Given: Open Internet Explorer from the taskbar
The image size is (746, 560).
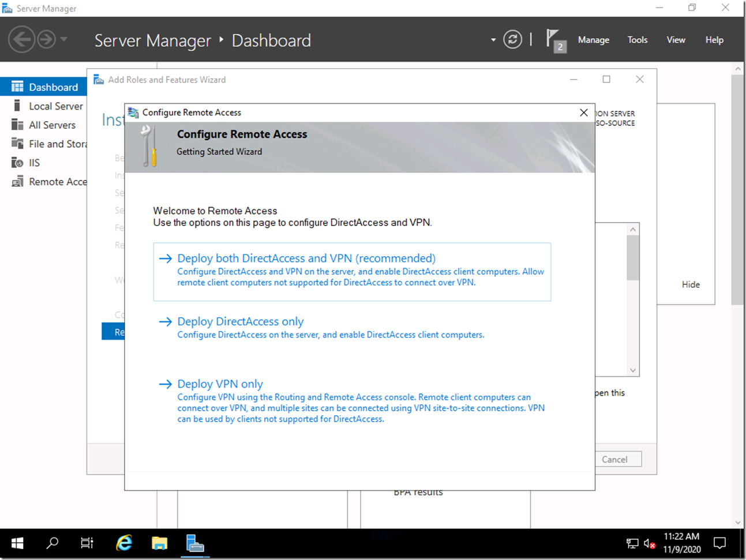Looking at the screenshot, I should pyautogui.click(x=124, y=543).
